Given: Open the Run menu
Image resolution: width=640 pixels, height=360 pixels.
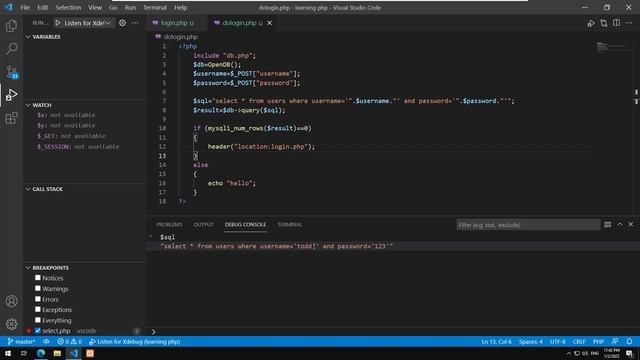Looking at the screenshot, I should [130, 7].
